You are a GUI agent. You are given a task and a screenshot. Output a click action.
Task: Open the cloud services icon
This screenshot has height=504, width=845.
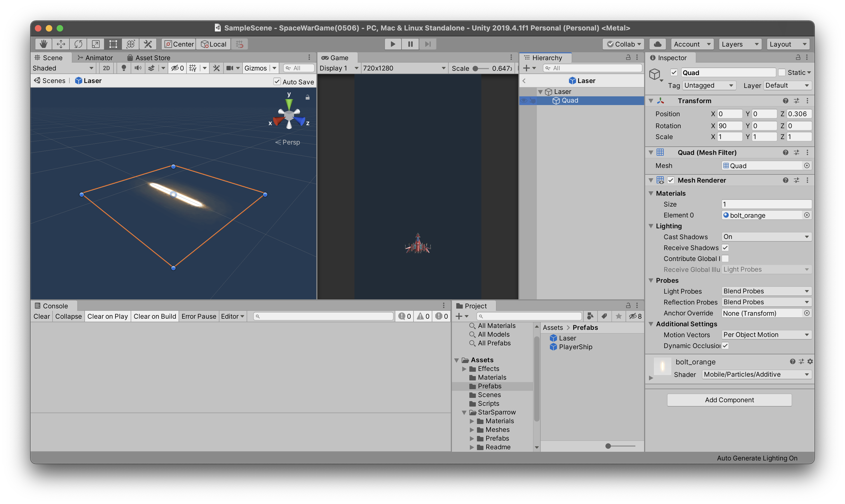(657, 44)
